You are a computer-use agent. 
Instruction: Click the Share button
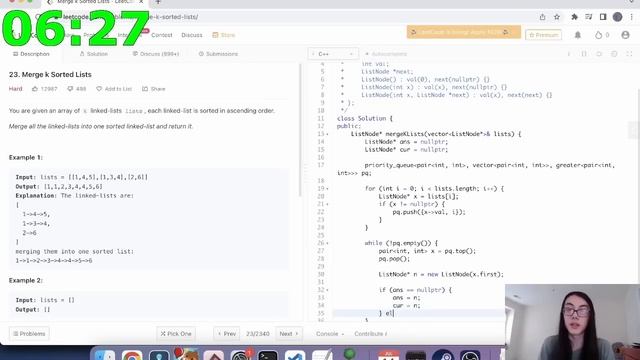pyautogui.click(x=153, y=89)
